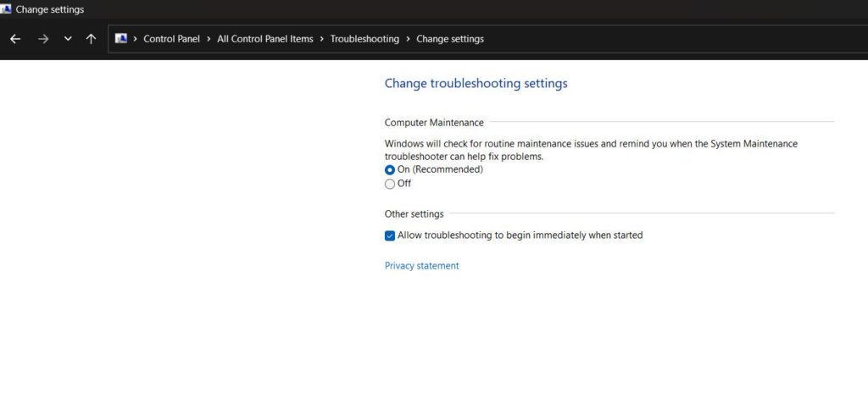The width and height of the screenshot is (868, 393).
Task: Go up one level with Up arrow
Action: [91, 39]
